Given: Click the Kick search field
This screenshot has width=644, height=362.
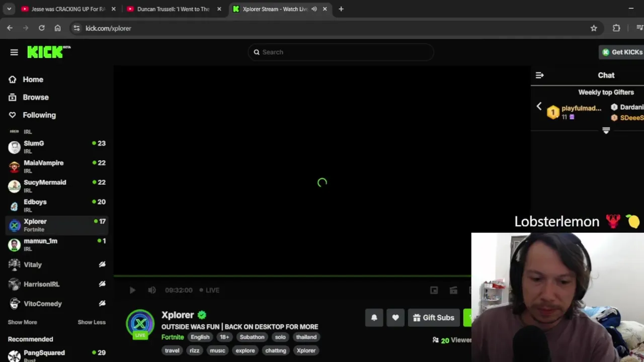Looking at the screenshot, I should point(341,52).
